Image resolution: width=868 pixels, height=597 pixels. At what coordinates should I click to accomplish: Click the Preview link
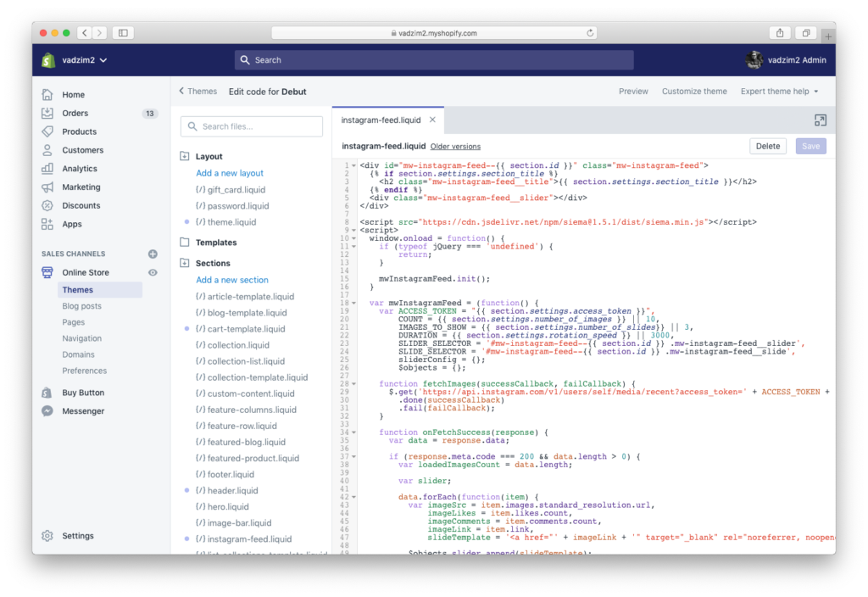point(633,92)
